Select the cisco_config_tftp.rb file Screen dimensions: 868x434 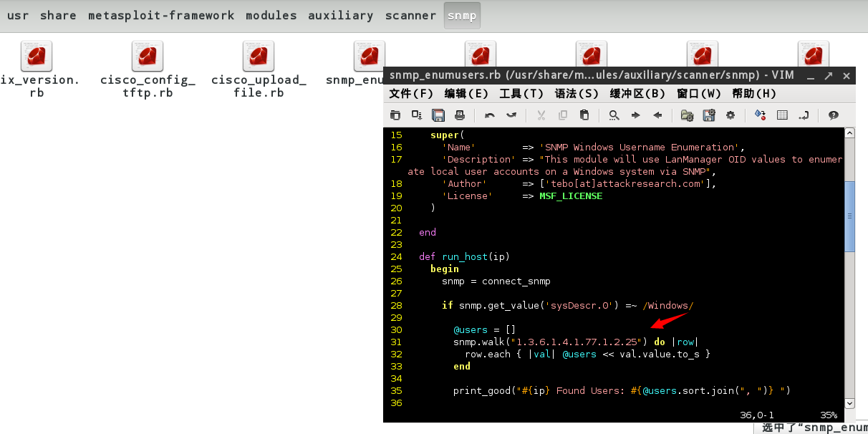coord(148,70)
